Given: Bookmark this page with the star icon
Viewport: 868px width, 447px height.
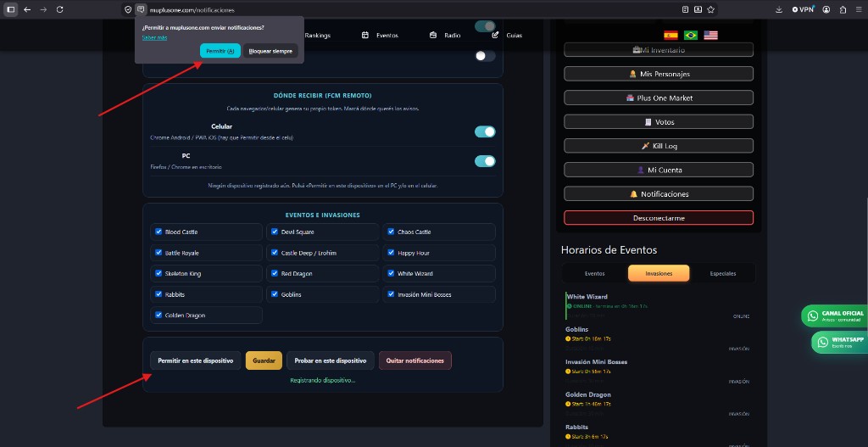Looking at the screenshot, I should [x=711, y=9].
